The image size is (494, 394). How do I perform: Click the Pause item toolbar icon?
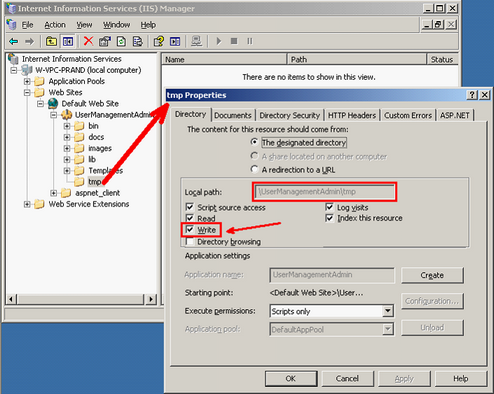(250, 41)
